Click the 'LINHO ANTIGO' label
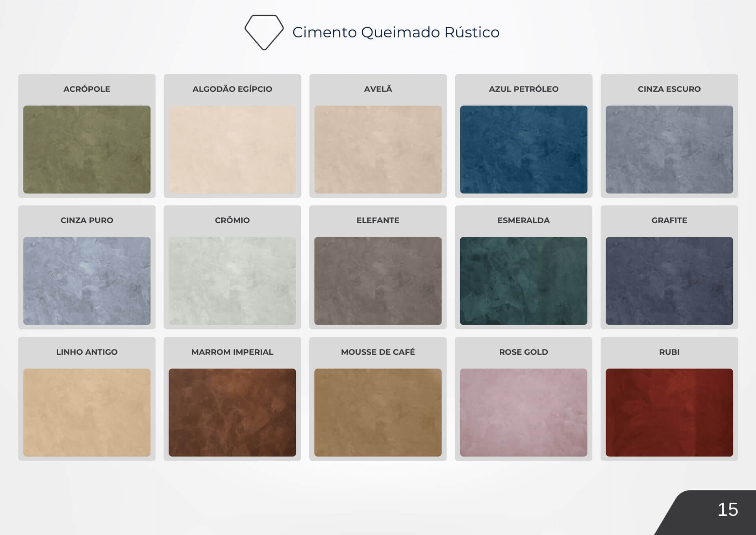Image resolution: width=756 pixels, height=535 pixels. point(87,352)
